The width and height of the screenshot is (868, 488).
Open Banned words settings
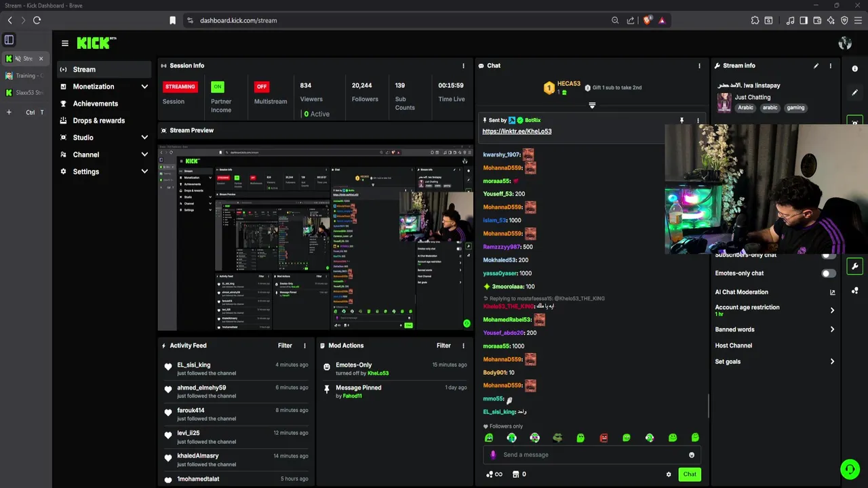pos(775,329)
